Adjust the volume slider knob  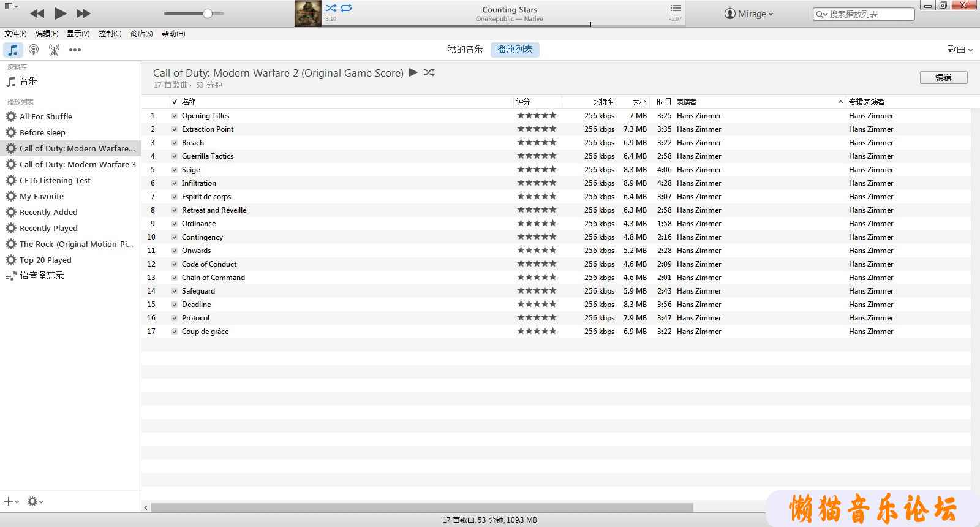pyautogui.click(x=208, y=13)
